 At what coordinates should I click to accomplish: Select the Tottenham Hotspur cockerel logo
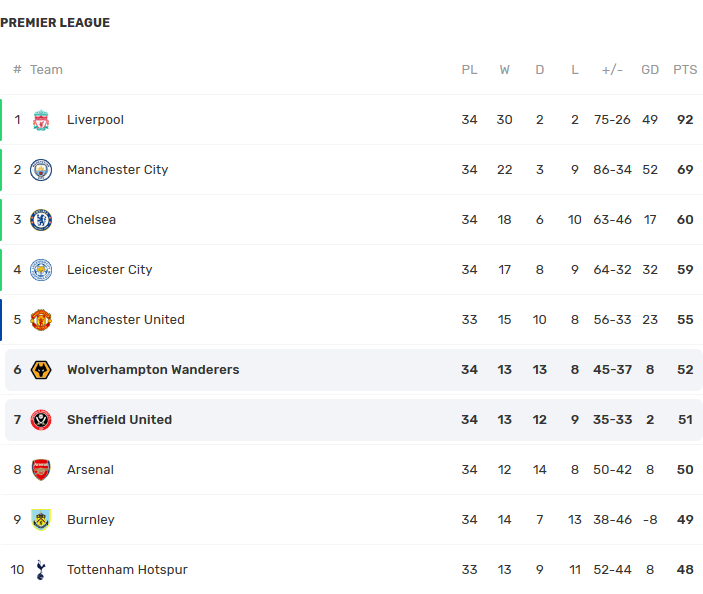(41, 570)
